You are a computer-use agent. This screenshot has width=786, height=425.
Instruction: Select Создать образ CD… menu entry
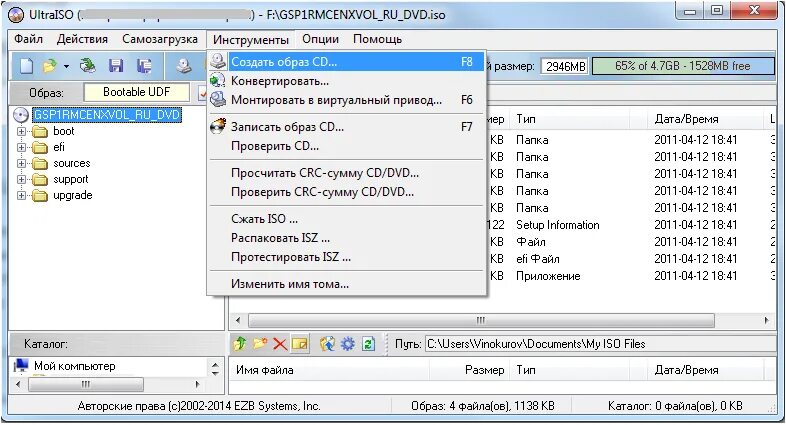coord(346,62)
